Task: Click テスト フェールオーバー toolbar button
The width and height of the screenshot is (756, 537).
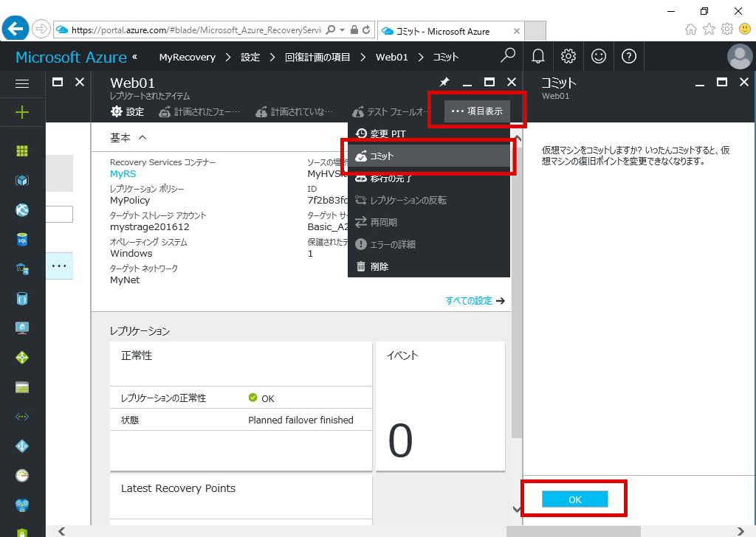Action: pos(390,111)
